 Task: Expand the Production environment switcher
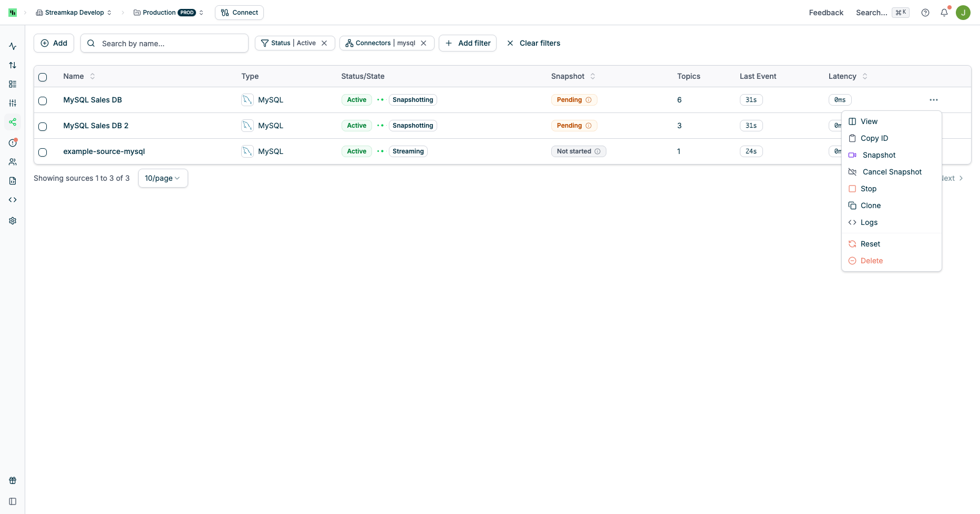tap(201, 12)
